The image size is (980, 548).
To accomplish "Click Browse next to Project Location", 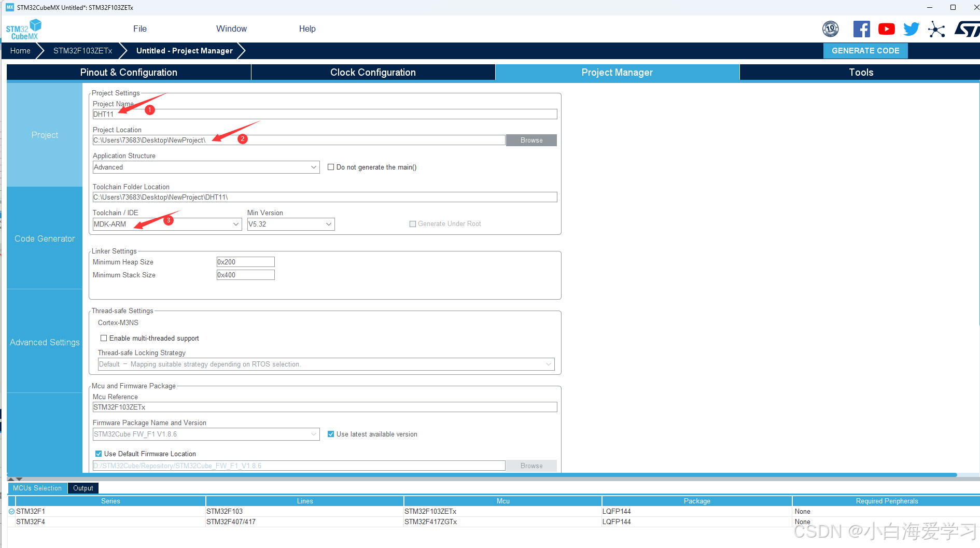I will [x=531, y=140].
